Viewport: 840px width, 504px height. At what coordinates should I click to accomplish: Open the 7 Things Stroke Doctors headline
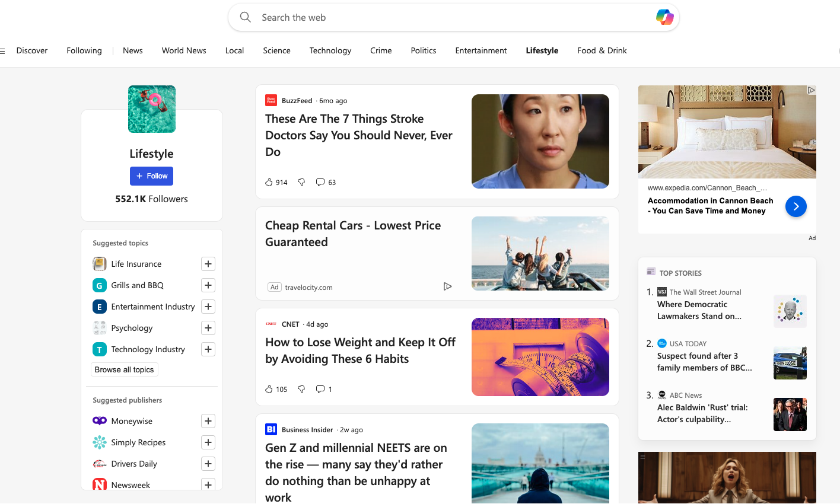(x=359, y=135)
